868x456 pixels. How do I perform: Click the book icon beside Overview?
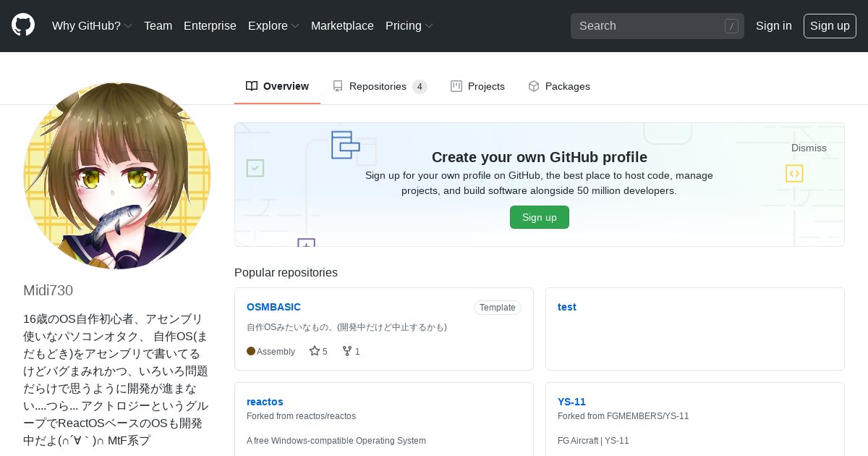click(x=252, y=86)
